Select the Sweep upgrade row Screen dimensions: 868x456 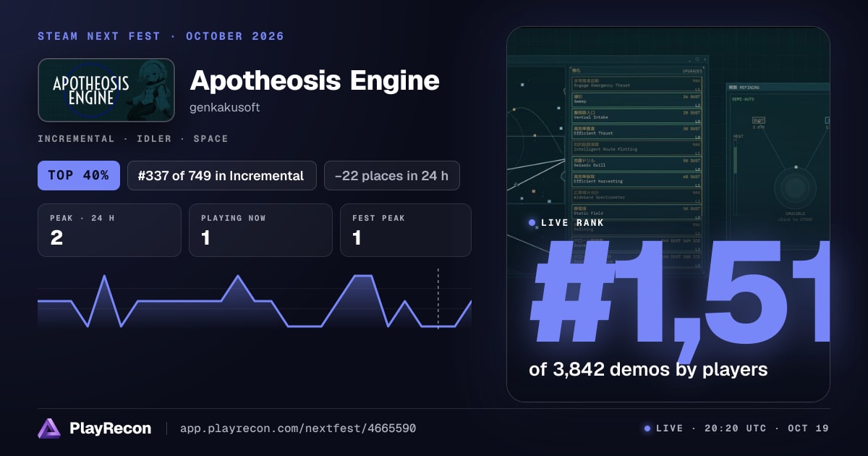[637, 99]
